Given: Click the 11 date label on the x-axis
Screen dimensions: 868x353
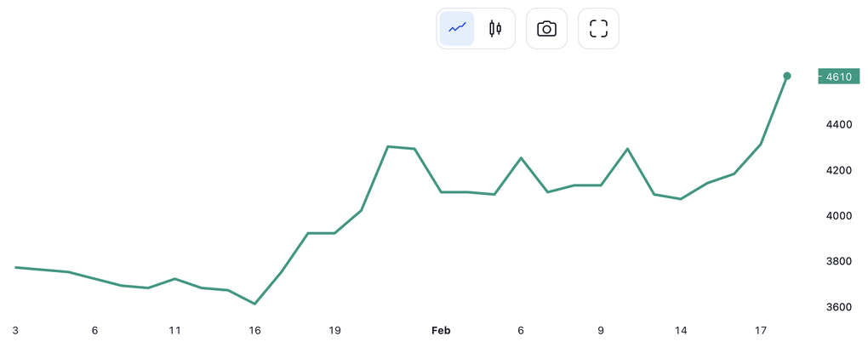Looking at the screenshot, I should tap(174, 330).
